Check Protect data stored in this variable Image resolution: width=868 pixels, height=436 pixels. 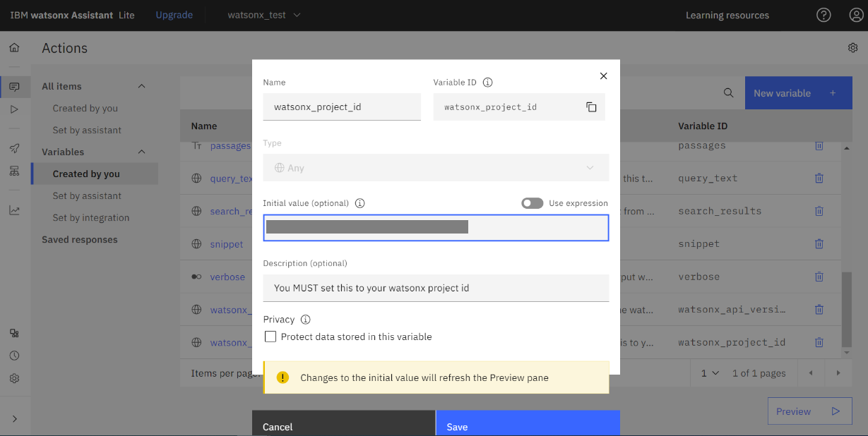270,337
